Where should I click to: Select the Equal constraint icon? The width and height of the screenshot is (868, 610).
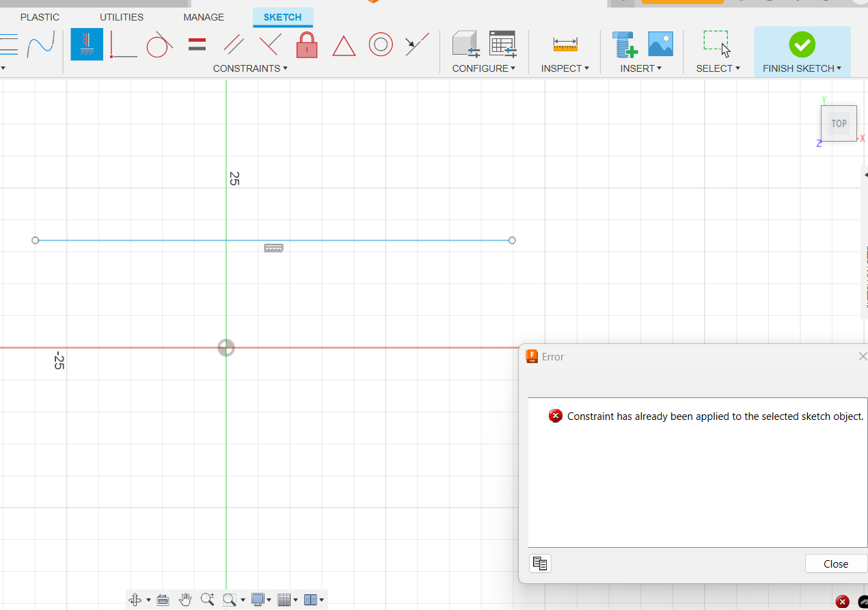click(x=197, y=45)
